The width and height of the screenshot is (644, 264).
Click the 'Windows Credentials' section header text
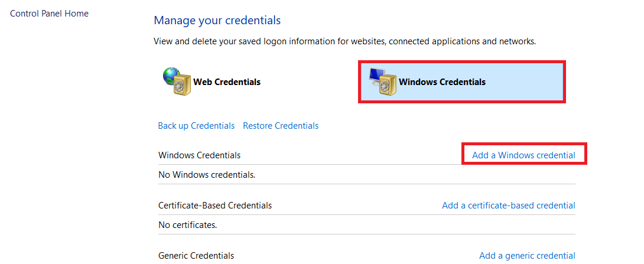[200, 155]
